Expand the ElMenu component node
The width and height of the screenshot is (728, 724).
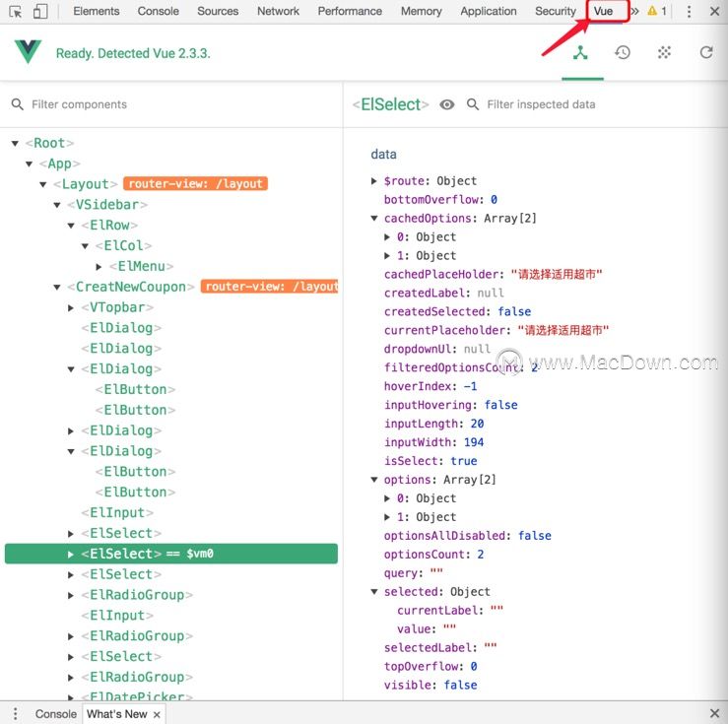(x=99, y=266)
